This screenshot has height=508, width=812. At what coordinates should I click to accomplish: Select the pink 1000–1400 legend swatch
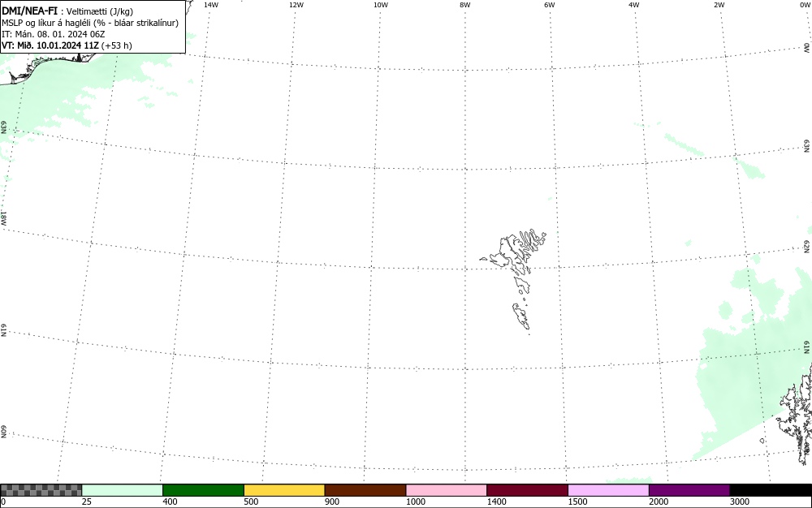(447, 490)
